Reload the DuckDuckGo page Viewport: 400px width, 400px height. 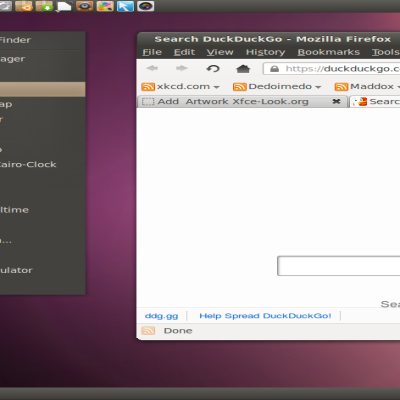pos(213,69)
